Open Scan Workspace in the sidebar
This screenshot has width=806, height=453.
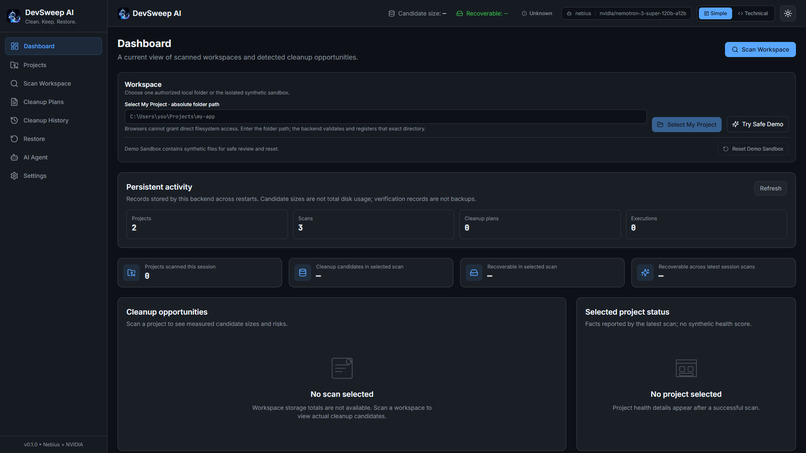tap(53, 83)
